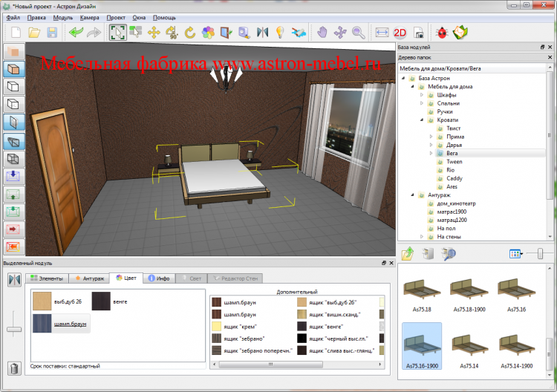The height and width of the screenshot is (392, 557).
Task: Open the magnifier zoom tool
Action: pos(358,33)
